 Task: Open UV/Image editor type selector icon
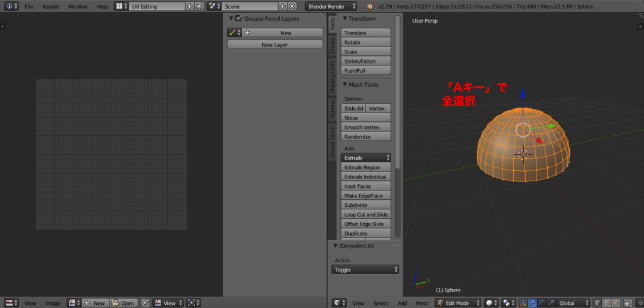point(12,303)
